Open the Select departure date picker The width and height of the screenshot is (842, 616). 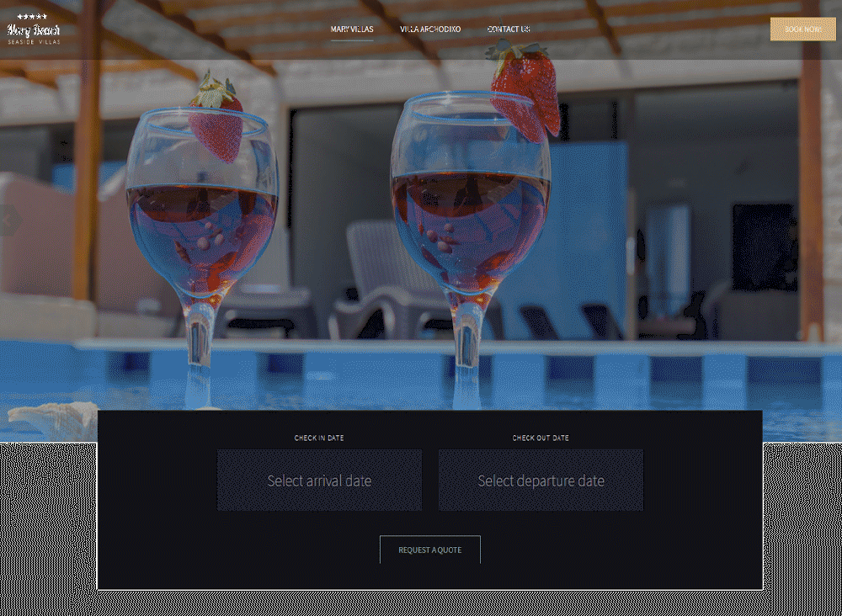[x=541, y=481]
